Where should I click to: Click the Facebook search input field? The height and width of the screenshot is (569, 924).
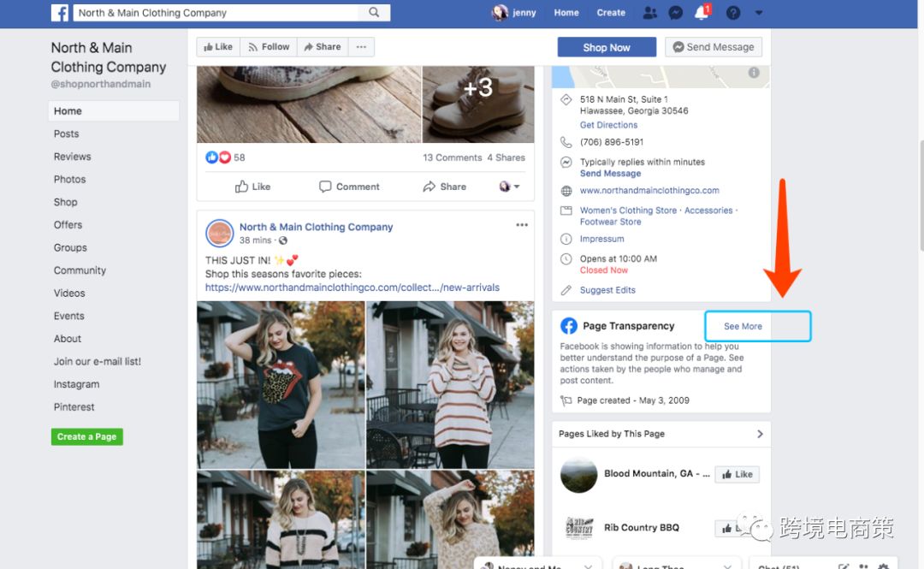click(218, 13)
